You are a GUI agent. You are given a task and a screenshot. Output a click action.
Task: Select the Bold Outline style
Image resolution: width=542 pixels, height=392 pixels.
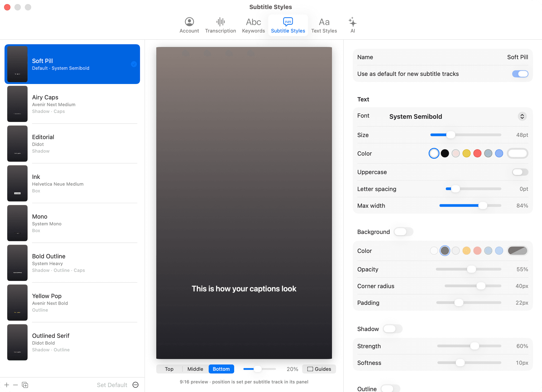[72, 263]
